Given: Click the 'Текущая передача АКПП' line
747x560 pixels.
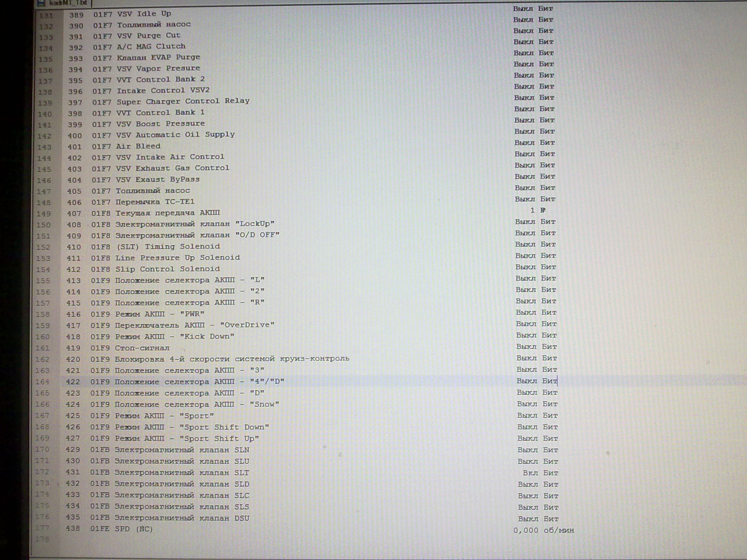Looking at the screenshot, I should click(x=167, y=213).
